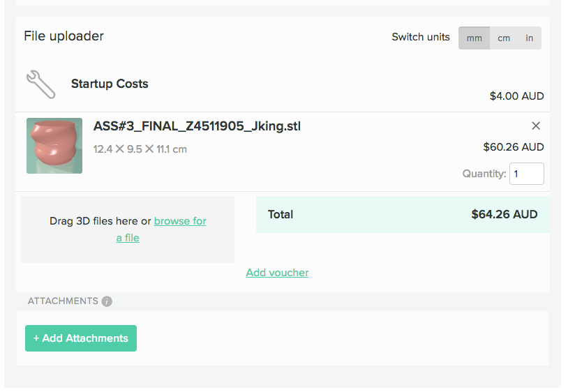Click the Total $64.26 AUD amount

point(504,215)
